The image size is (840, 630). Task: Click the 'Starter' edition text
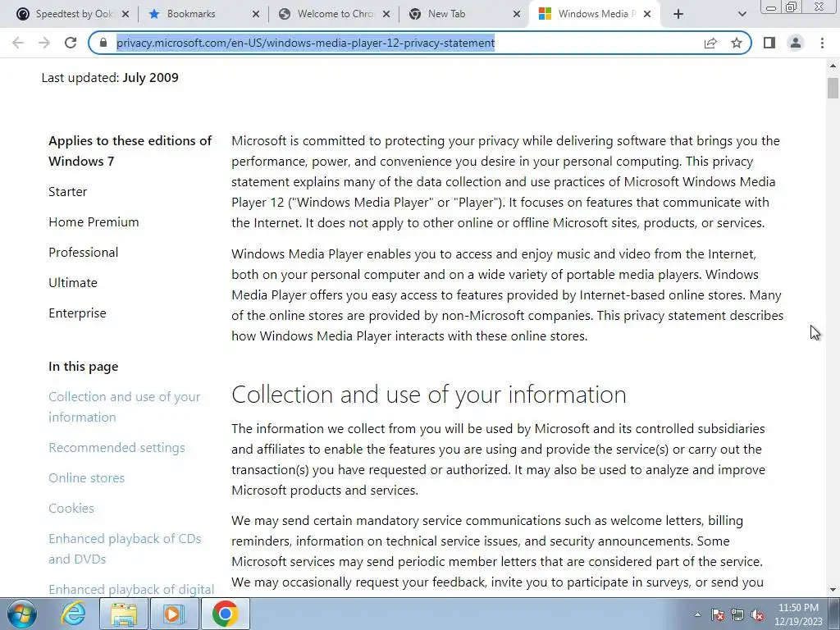67,191
